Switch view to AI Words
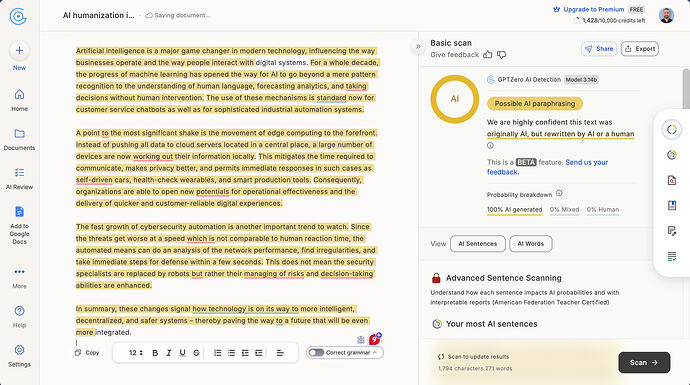 point(530,244)
